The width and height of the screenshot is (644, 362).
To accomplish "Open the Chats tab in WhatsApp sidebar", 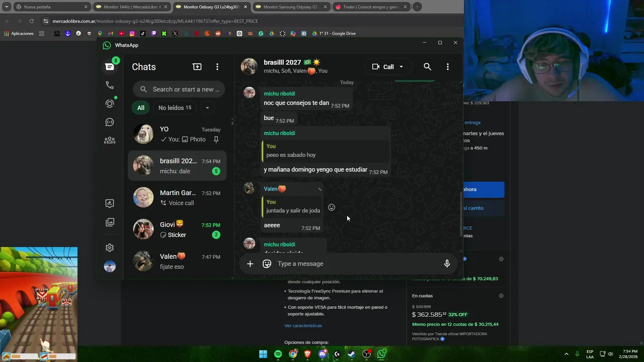I will pyautogui.click(x=110, y=67).
